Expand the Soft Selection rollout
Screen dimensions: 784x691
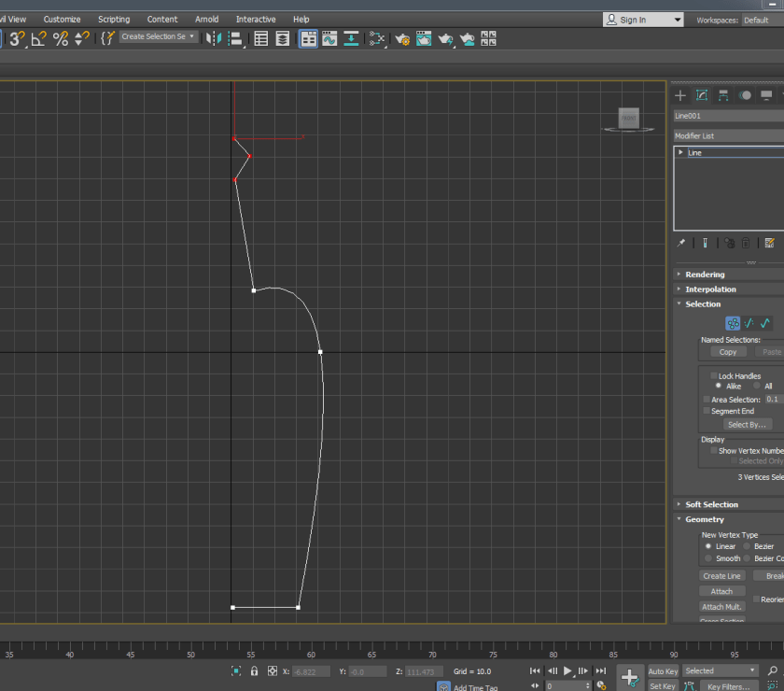pyautogui.click(x=711, y=504)
